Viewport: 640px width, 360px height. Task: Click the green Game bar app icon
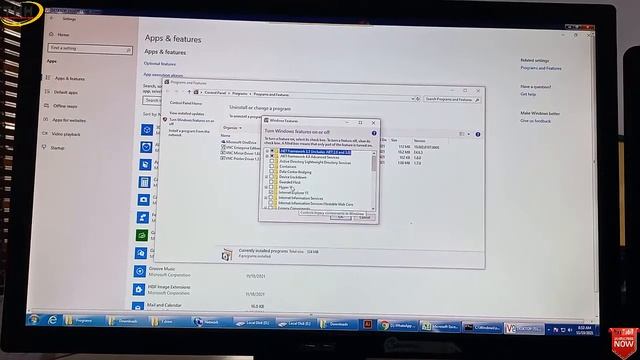[x=142, y=235]
